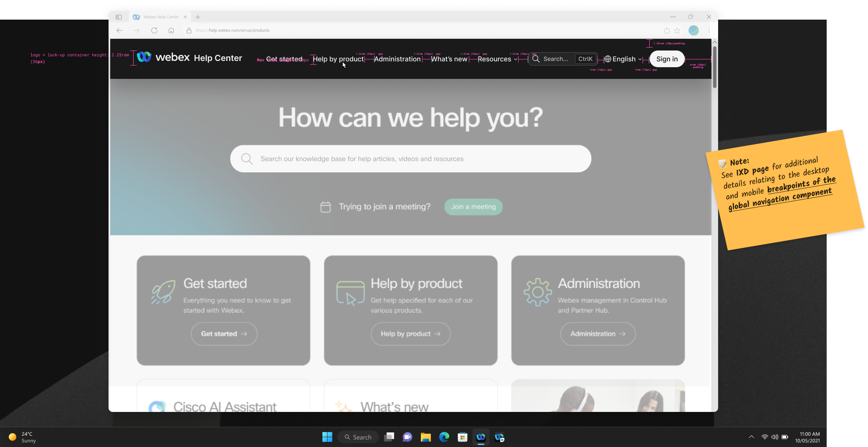Click What's new in the navigation bar
868x447 pixels.
[449, 59]
